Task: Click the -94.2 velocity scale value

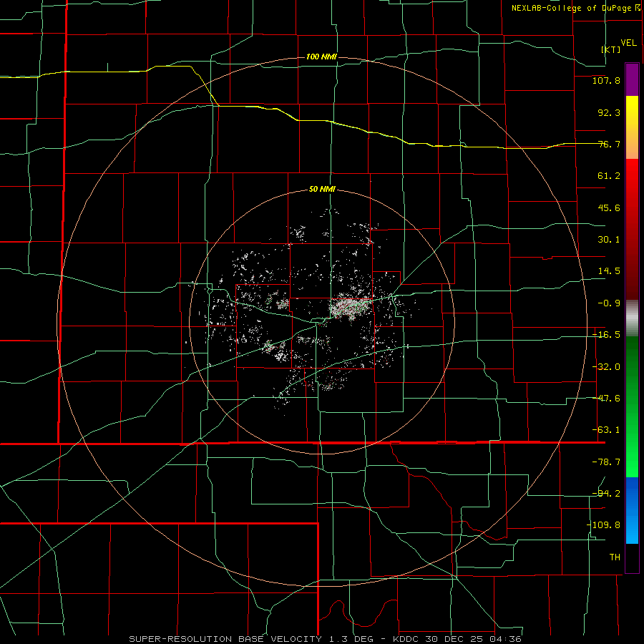Action: [x=606, y=493]
